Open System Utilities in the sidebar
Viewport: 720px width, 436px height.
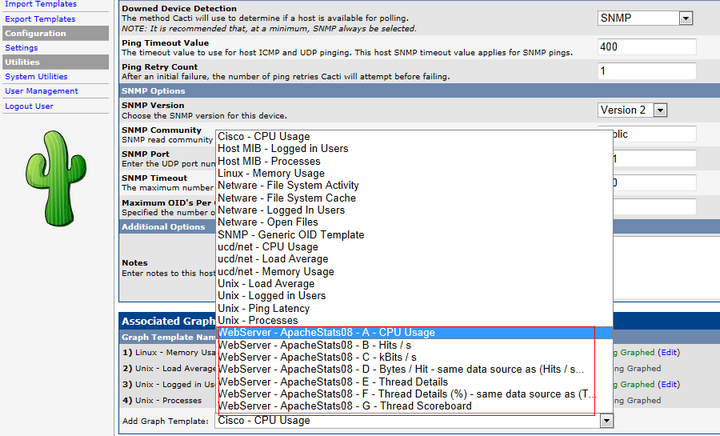click(37, 76)
